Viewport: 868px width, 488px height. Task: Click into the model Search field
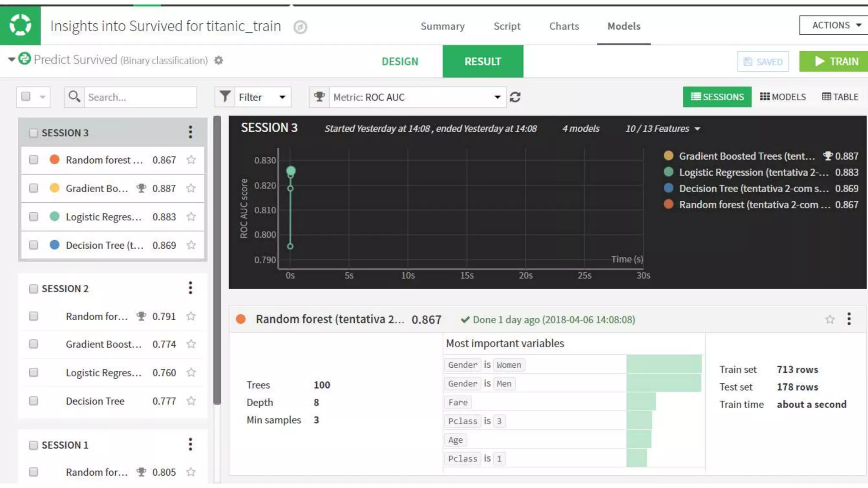[140, 97]
